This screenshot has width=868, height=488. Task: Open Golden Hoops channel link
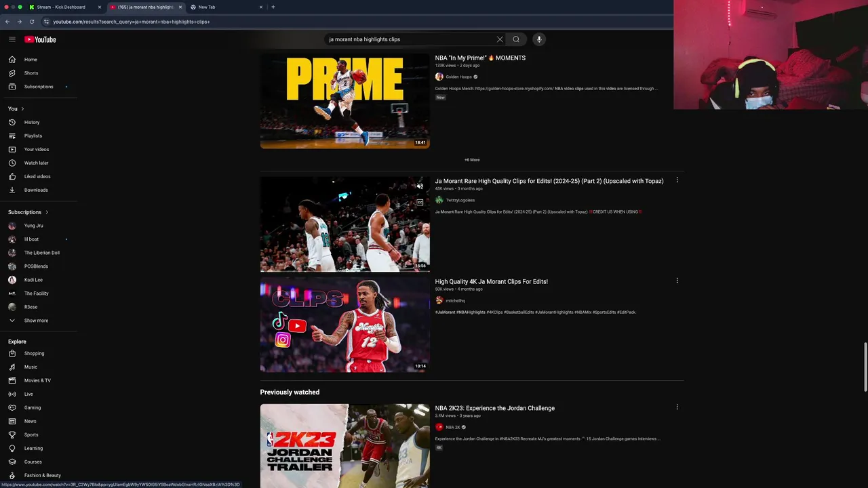click(x=458, y=77)
